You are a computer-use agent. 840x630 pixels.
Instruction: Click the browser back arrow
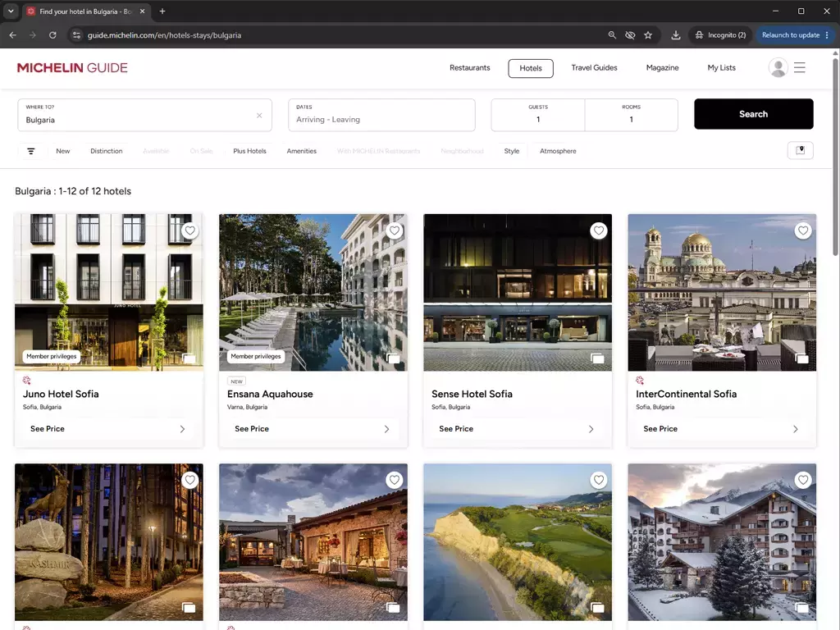point(13,35)
